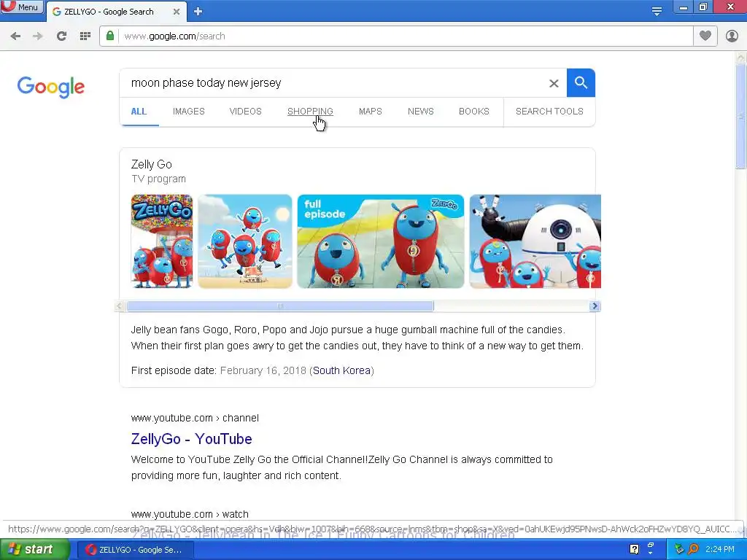
Task: Click the Zelly Go title in knowledge card
Action: (x=152, y=164)
